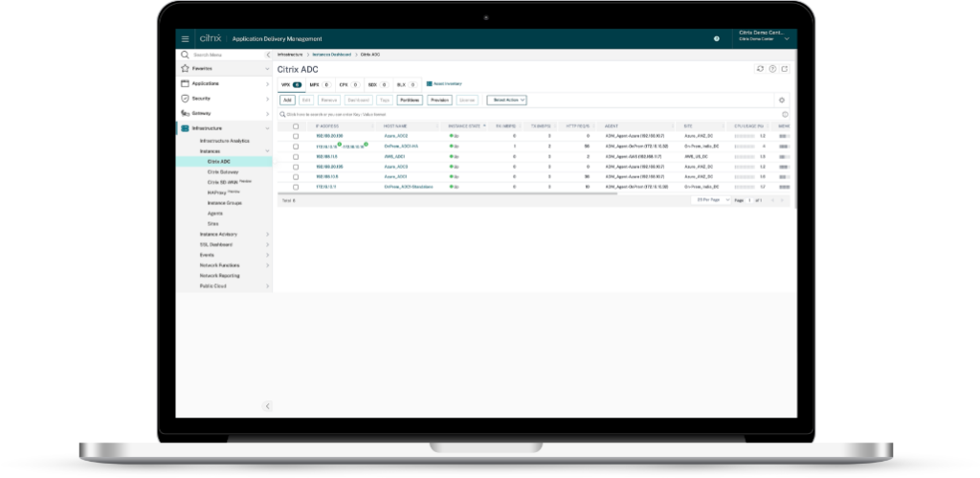Viewport: 980px width, 478px height.
Task: Click the Favorites star icon
Action: [x=184, y=70]
